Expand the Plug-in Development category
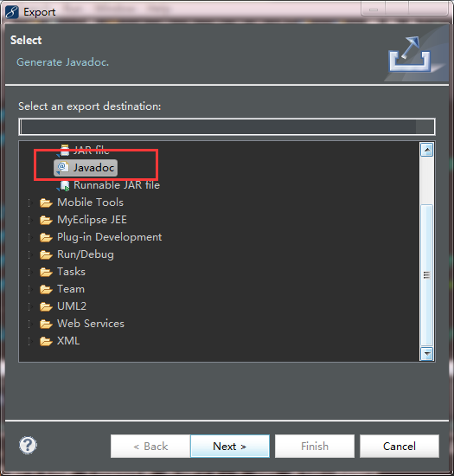454x476 pixels. (x=30, y=237)
